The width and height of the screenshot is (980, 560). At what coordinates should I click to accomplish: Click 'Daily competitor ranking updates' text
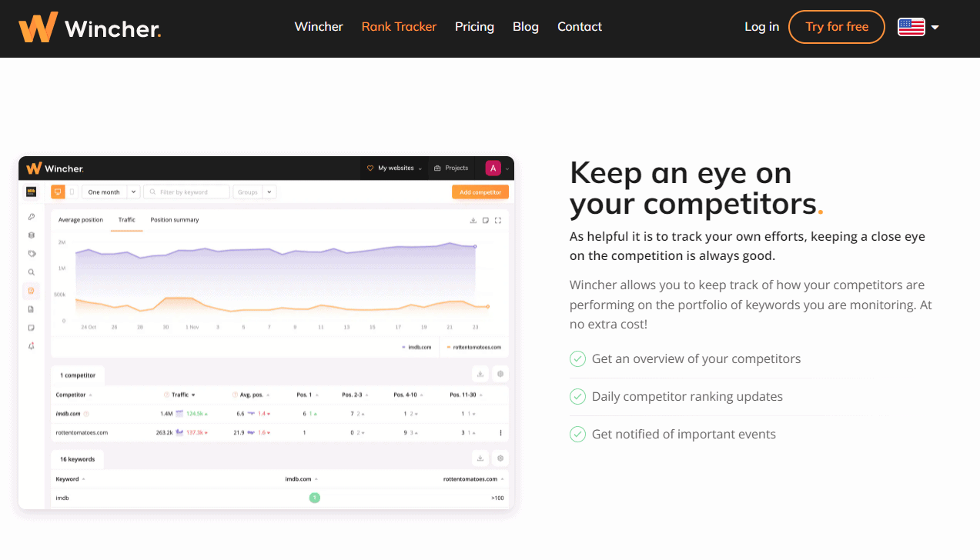click(687, 397)
